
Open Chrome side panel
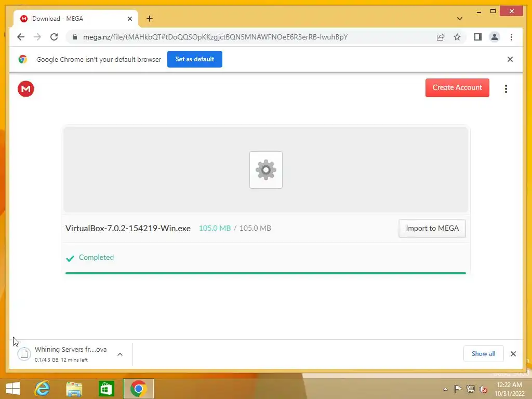478,37
